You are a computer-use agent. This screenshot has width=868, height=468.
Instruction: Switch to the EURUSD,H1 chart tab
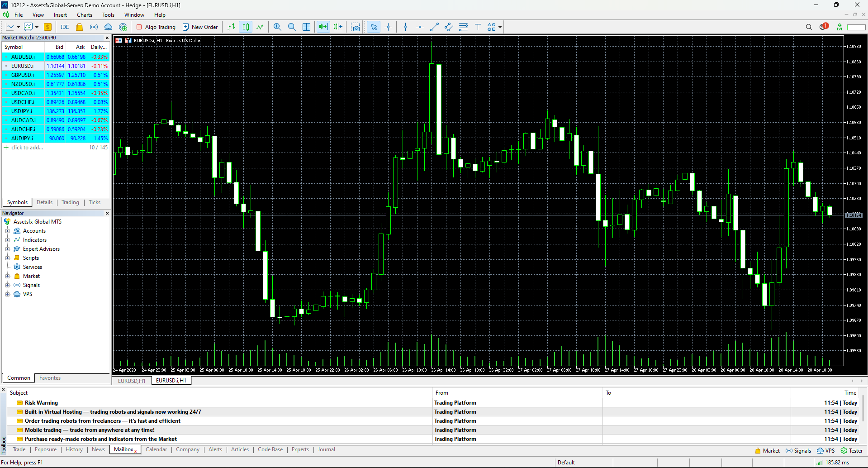click(132, 381)
